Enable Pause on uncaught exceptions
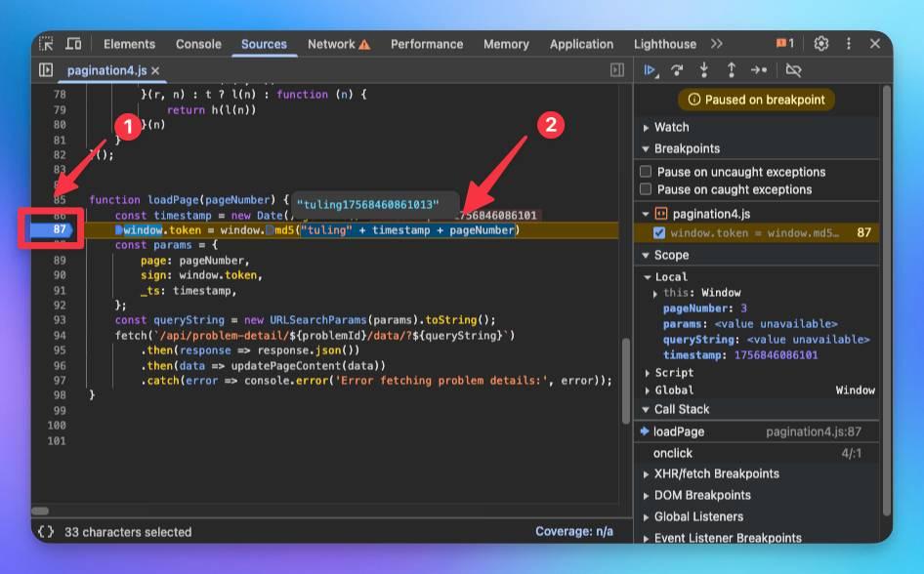Screen dimensions: 924x574 (646, 171)
